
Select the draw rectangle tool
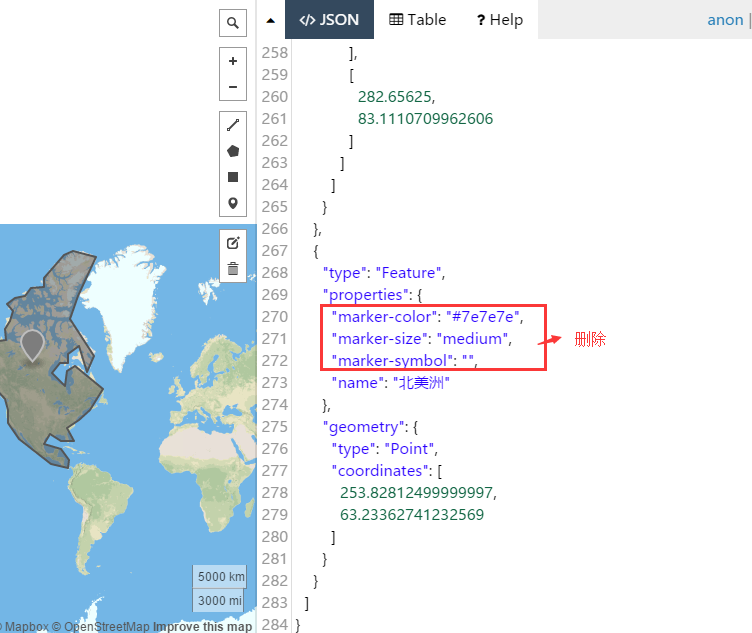click(233, 177)
